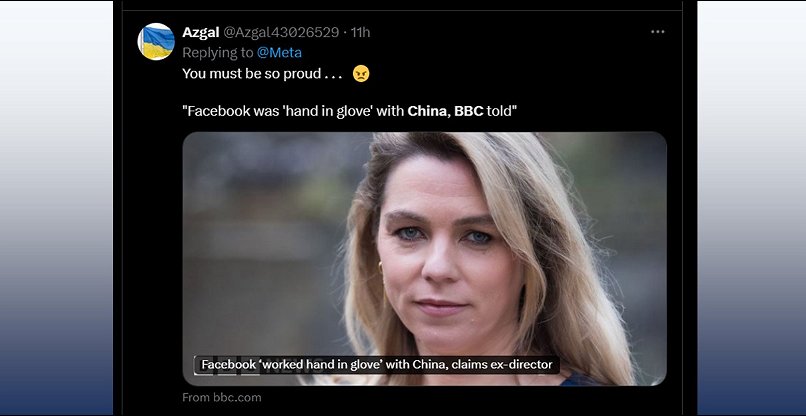
Task: Click the bold BBC keyword
Action: pos(468,111)
